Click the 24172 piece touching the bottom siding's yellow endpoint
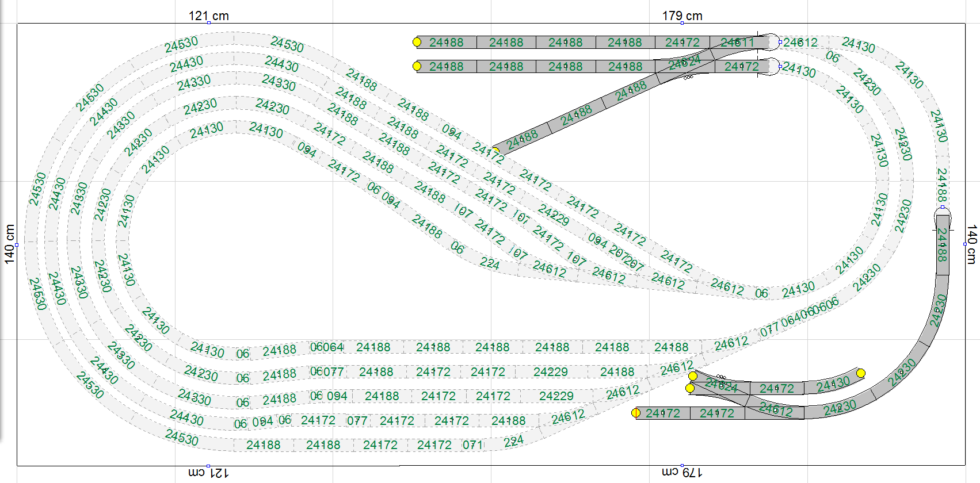The height and width of the screenshot is (483, 980). coord(663,413)
